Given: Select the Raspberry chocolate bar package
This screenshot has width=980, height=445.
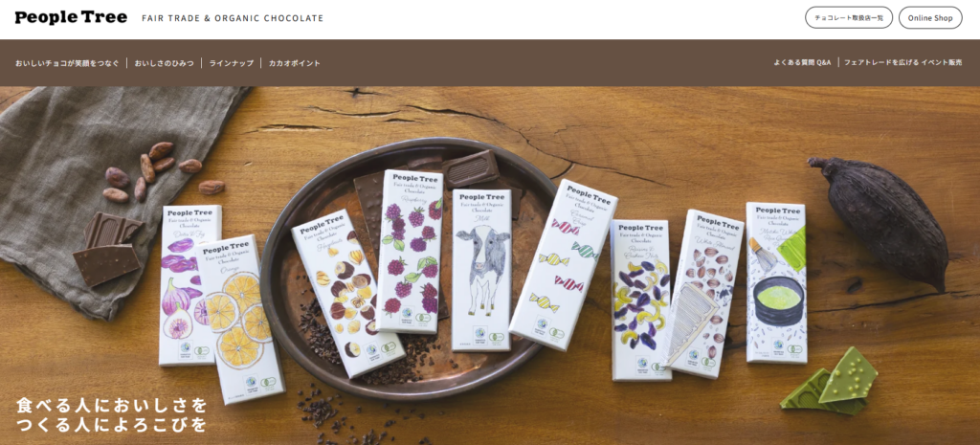Looking at the screenshot, I should tap(412, 251).
